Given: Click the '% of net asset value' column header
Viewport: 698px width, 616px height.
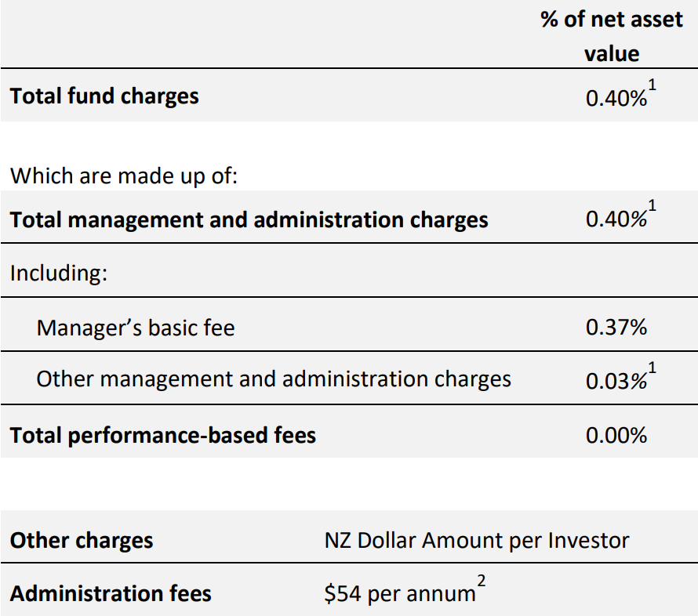Looking at the screenshot, I should click(611, 36).
